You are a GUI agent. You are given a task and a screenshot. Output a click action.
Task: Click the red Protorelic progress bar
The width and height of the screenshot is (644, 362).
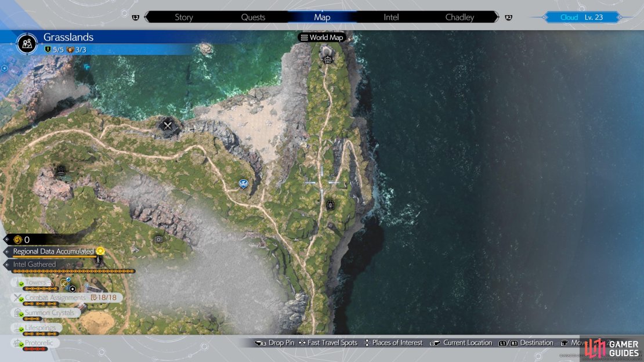[x=35, y=349]
